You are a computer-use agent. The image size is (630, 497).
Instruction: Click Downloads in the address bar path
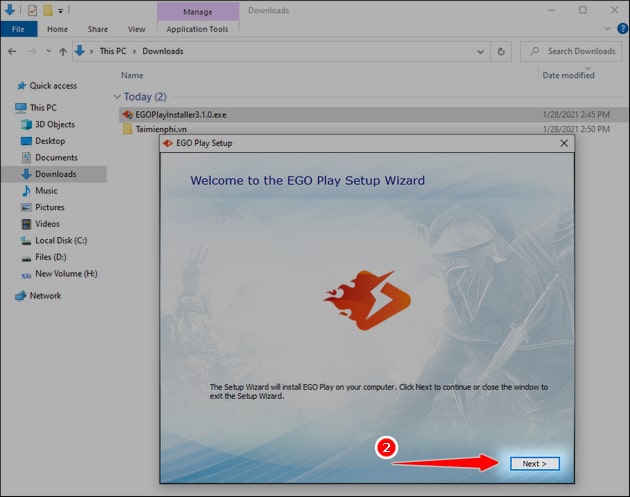(x=163, y=51)
